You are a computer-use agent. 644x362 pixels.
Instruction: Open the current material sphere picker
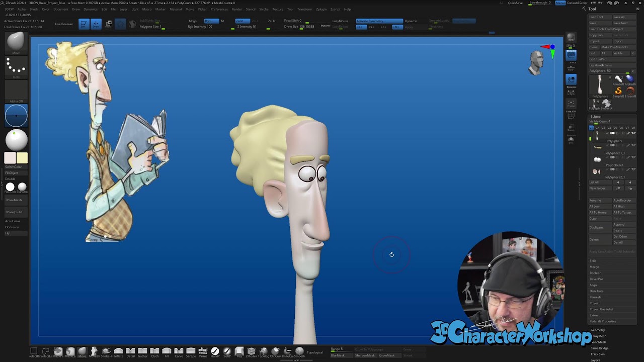[x=16, y=139]
